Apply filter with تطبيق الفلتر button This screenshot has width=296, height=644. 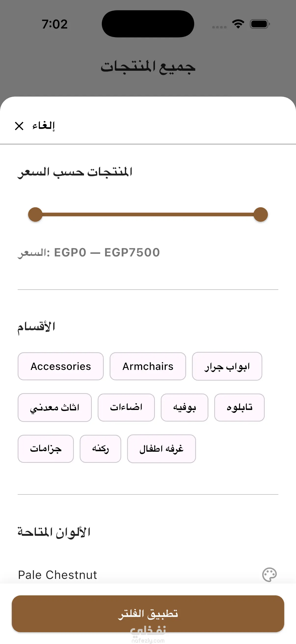[x=148, y=614]
